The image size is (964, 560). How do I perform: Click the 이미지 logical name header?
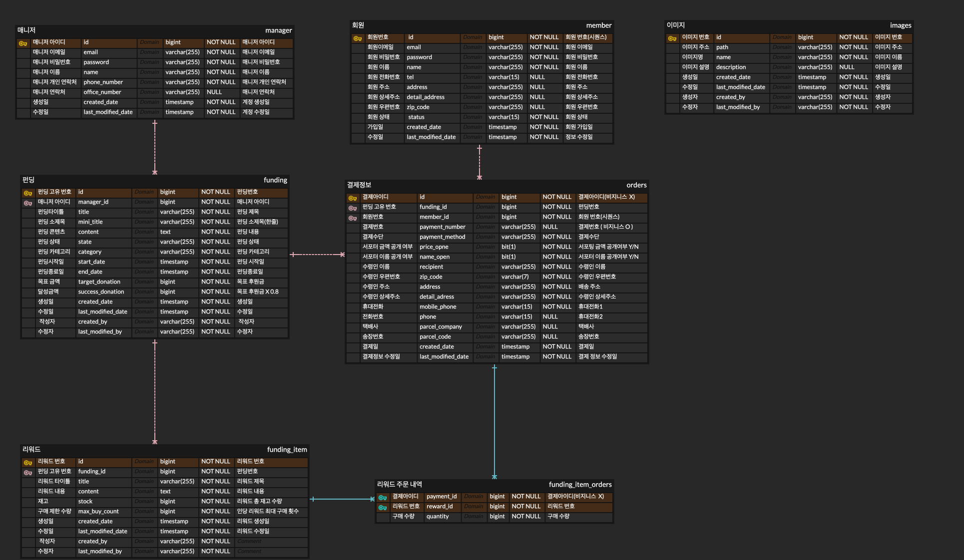(x=676, y=25)
